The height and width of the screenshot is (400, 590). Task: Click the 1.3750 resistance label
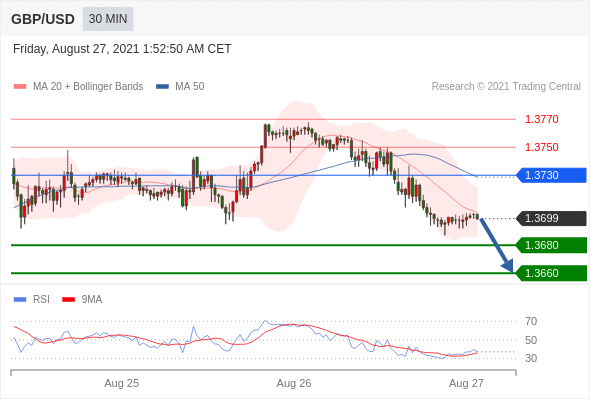click(541, 147)
